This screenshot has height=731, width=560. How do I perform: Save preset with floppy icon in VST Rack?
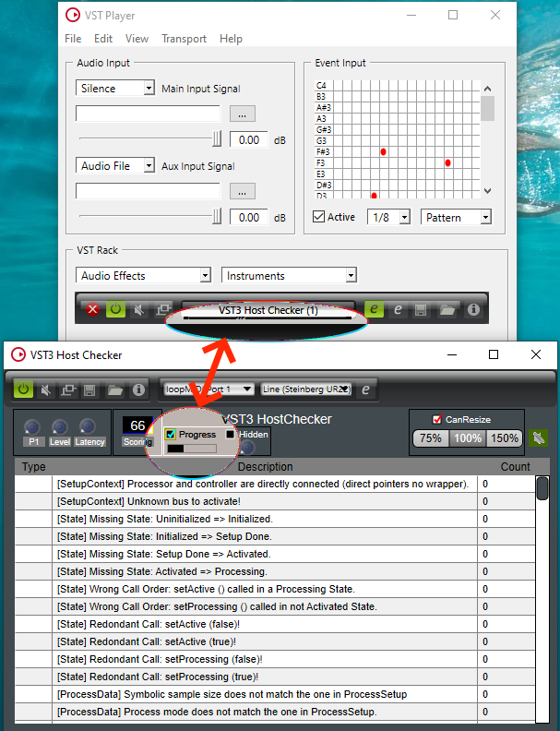(421, 310)
